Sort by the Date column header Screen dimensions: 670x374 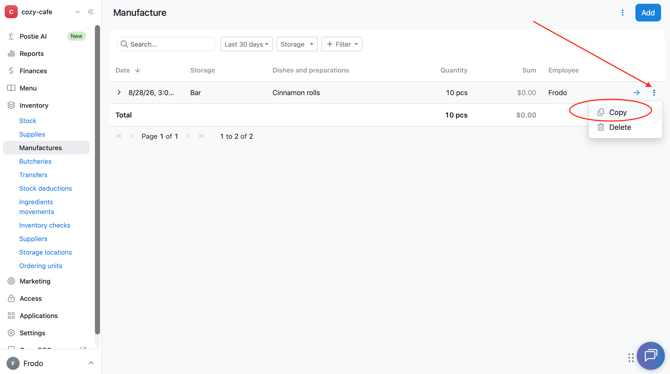(x=123, y=70)
